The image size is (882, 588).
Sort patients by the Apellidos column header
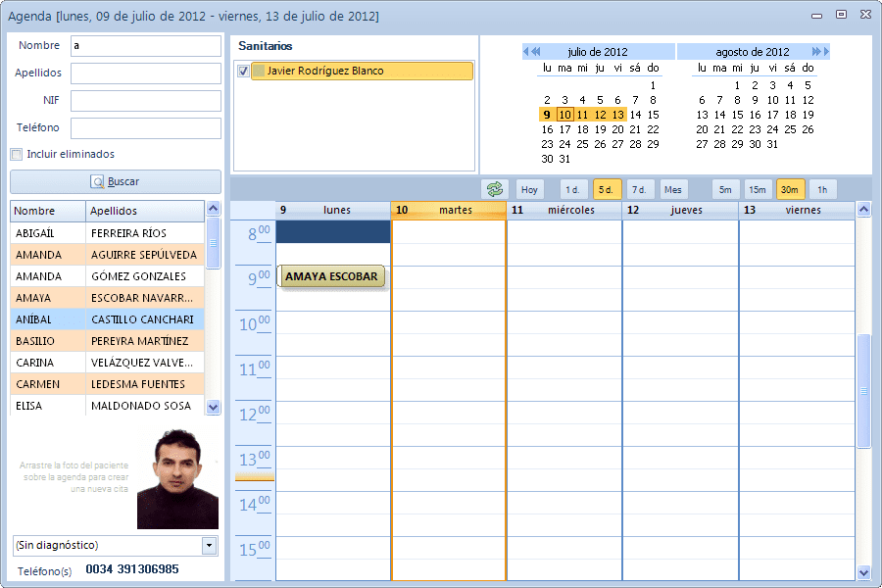tap(145, 211)
